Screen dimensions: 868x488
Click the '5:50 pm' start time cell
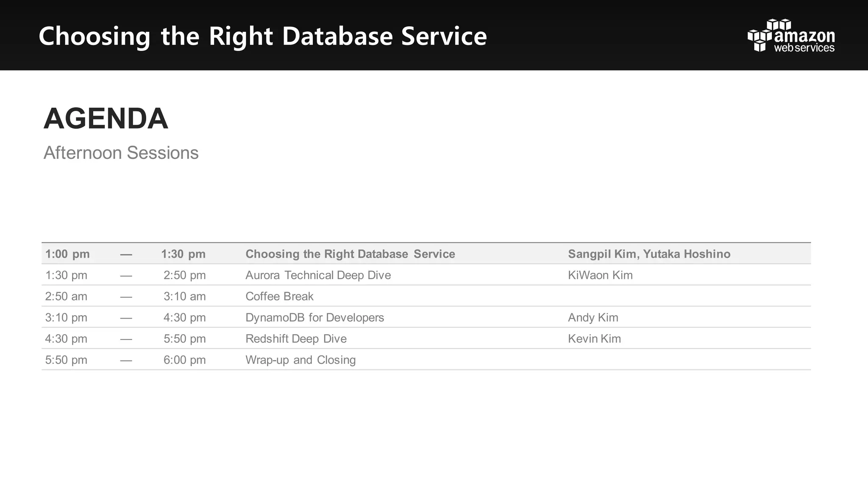[66, 360]
